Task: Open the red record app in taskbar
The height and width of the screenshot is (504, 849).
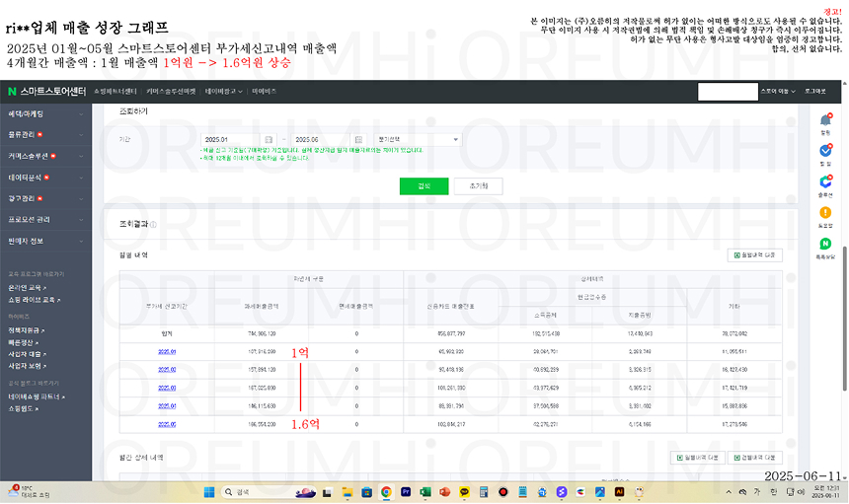Action: [503, 492]
